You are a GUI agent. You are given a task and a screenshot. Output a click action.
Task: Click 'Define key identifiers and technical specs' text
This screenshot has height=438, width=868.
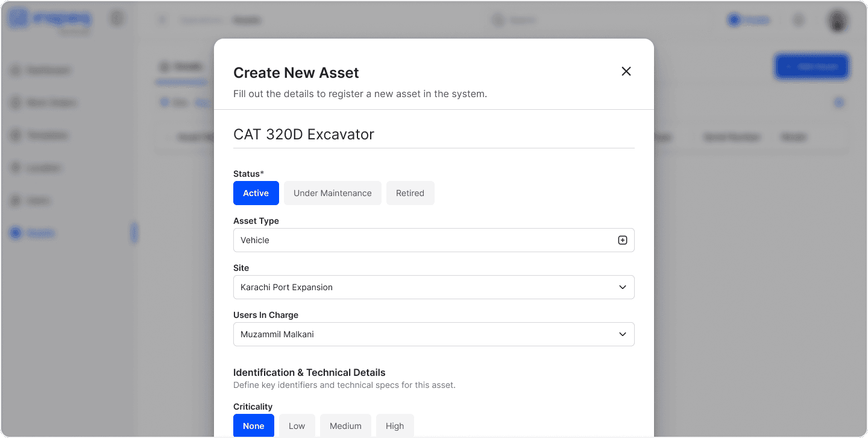point(344,385)
